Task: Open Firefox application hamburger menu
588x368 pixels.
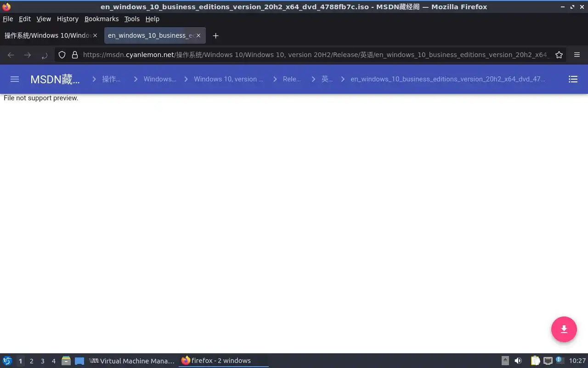Action: [x=577, y=55]
